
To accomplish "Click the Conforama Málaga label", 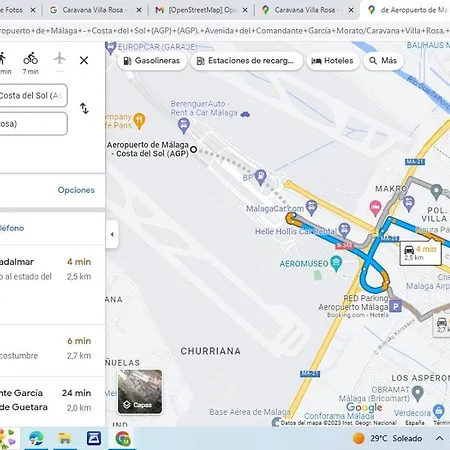I will click(339, 416).
